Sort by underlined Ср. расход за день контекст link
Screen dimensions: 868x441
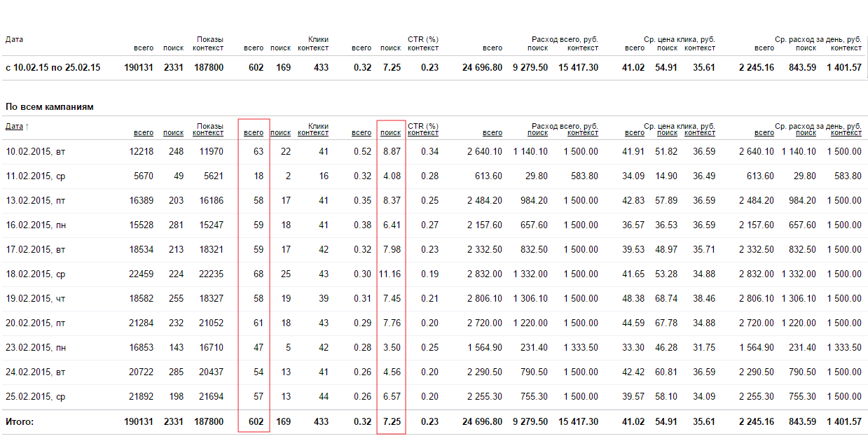(x=846, y=133)
